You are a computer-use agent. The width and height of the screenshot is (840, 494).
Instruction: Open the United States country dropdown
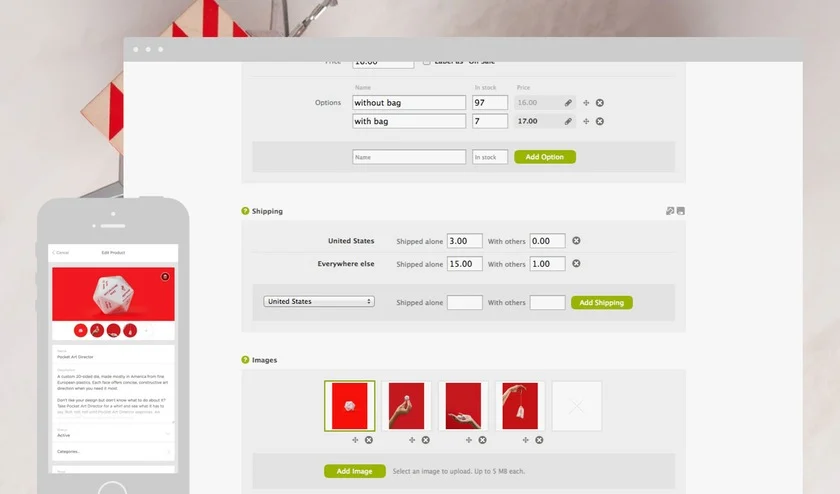(x=318, y=301)
